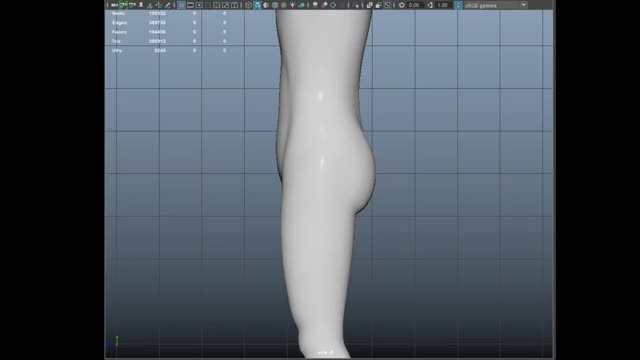Toggle Screen Space Ambient Occlusion icon
640x360 pixels.
pyautogui.click(x=315, y=5)
